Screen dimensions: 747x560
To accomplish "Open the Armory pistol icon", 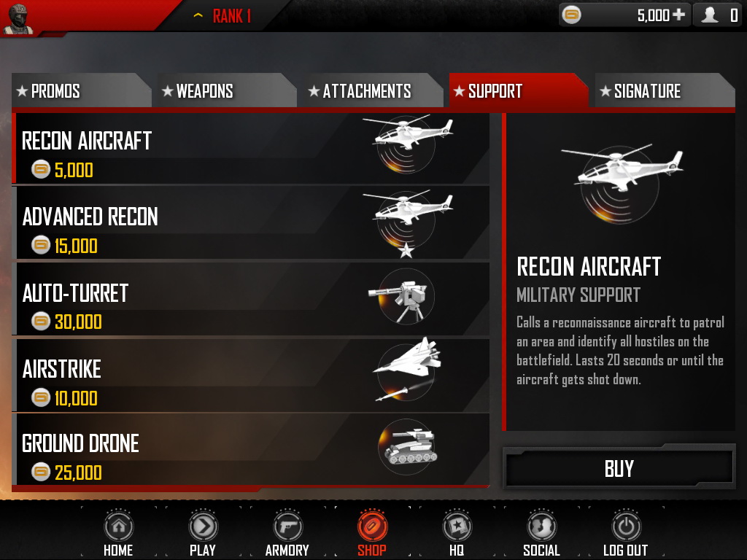I will 287,526.
